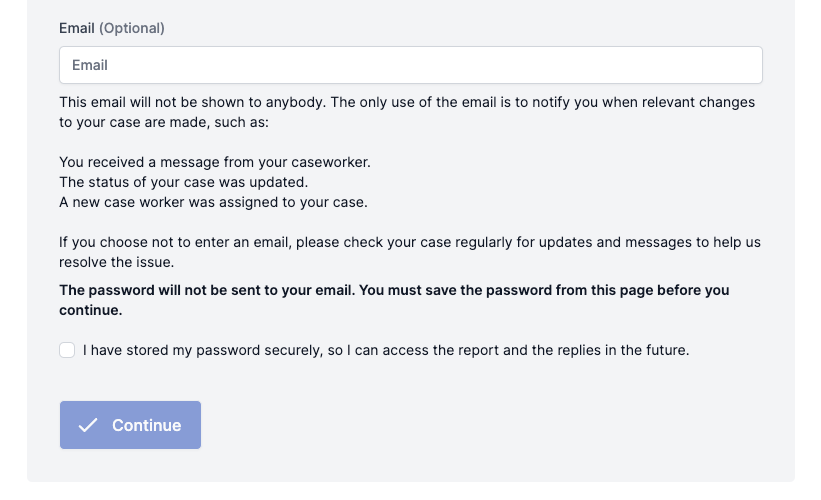Image resolution: width=821 pixels, height=500 pixels.
Task: Click "This email will not be shown to anybody" sentence
Action: [x=193, y=102]
